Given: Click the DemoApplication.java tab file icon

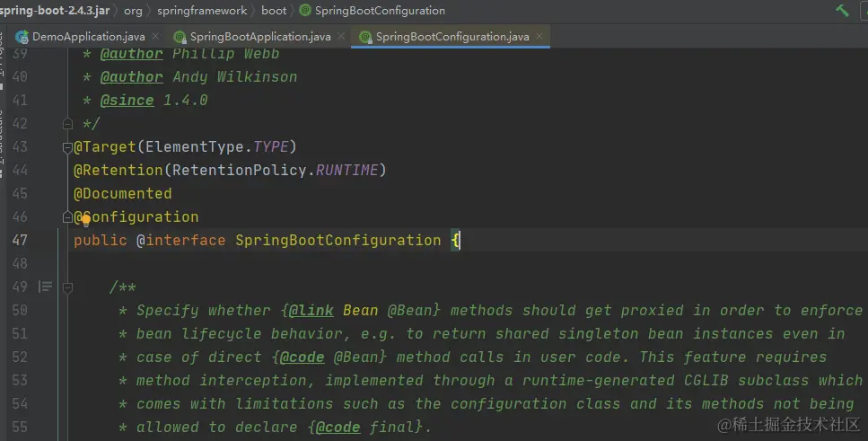Looking at the screenshot, I should click(x=22, y=37).
